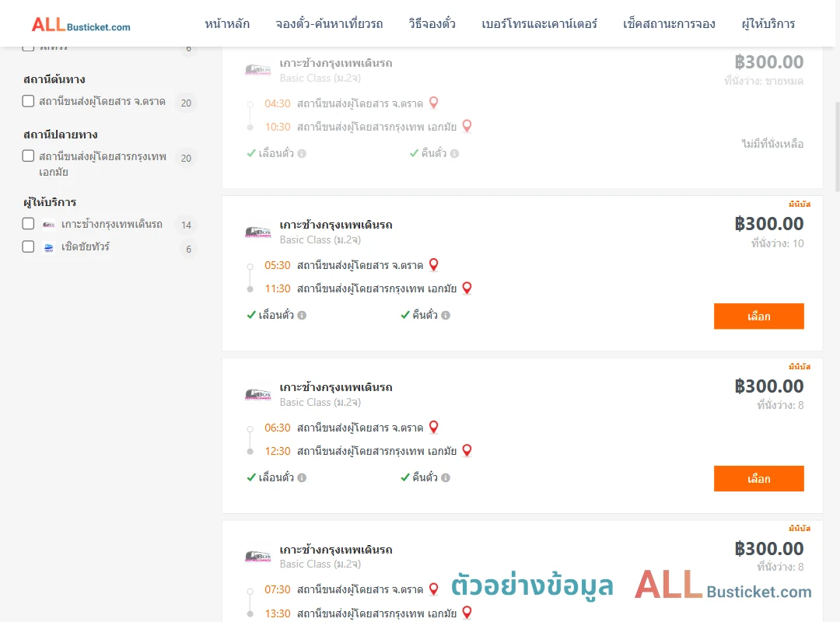Click the สถานีปลายทาง filter heading

coord(61,135)
